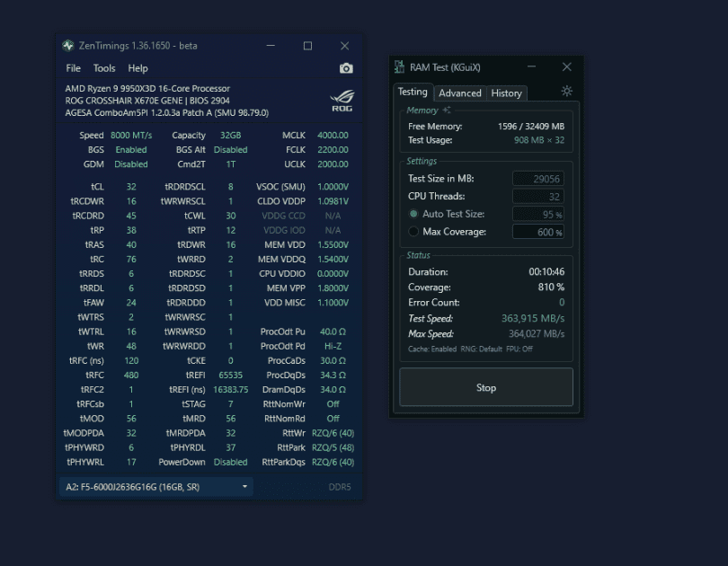Click the ROG logo in ZenTimings

[x=342, y=101]
